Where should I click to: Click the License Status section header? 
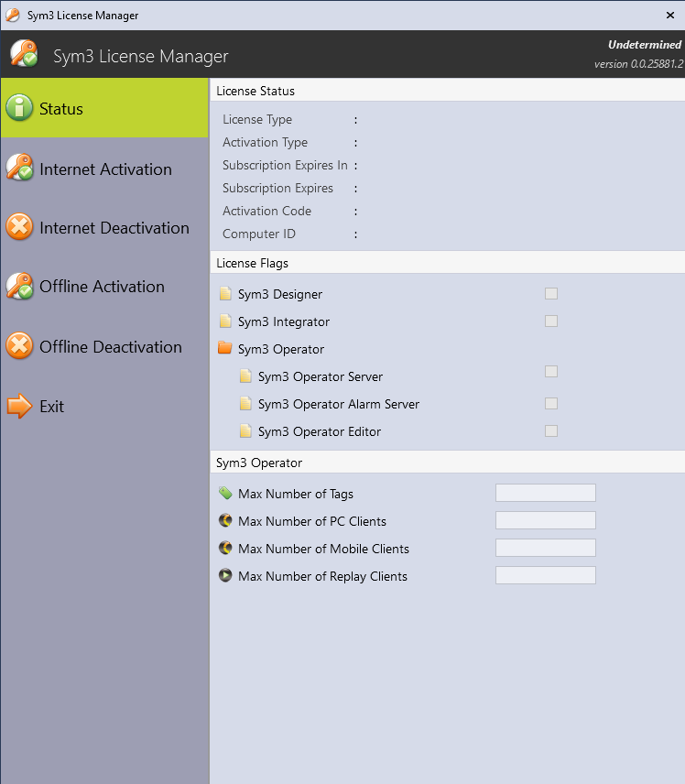click(x=256, y=91)
